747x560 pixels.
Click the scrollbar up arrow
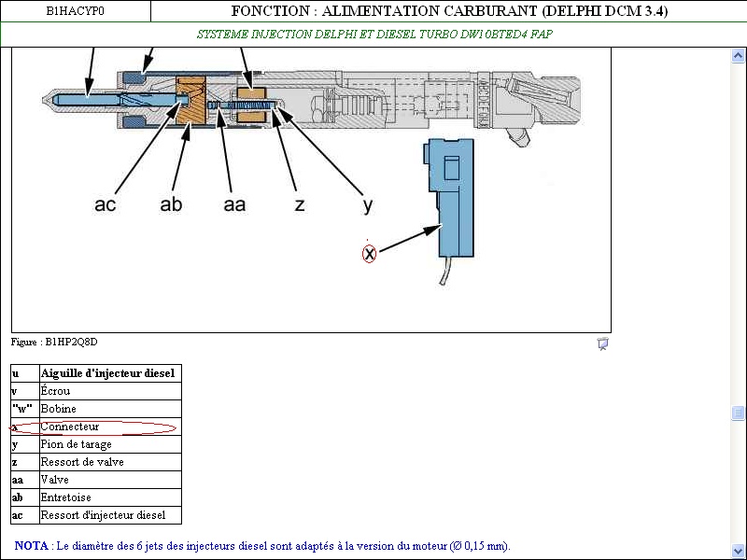738,56
